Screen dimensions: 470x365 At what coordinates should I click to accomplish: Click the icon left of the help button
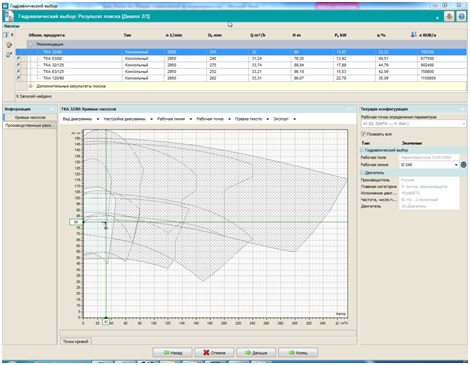click(x=449, y=16)
